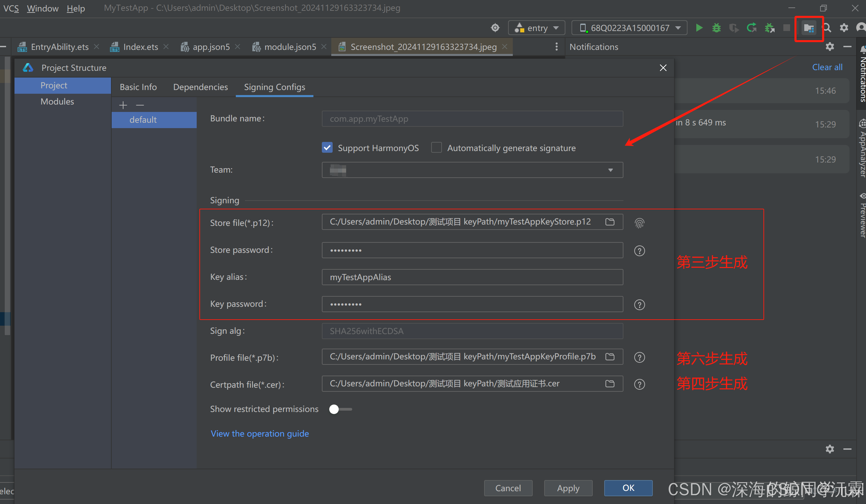This screenshot has width=866, height=504.
Task: Enable Automatically generate signature checkbox
Action: click(x=436, y=148)
